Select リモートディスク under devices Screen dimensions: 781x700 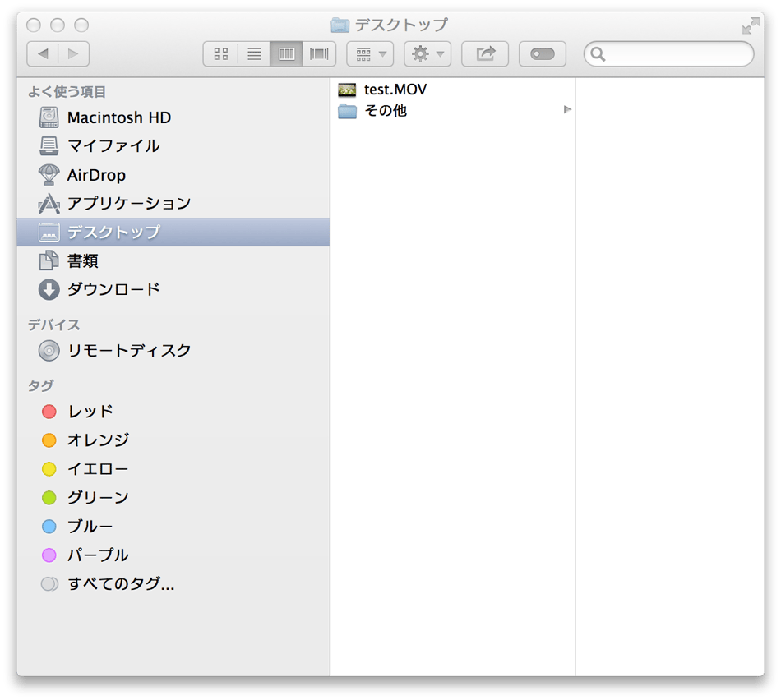pyautogui.click(x=128, y=350)
